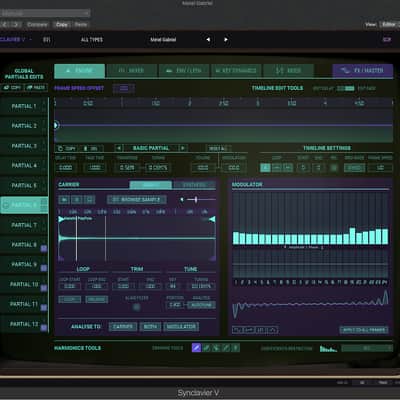Viewport: 400px width, 400px height.
Task: Click the Copy button in host toolbar
Action: coord(62,25)
